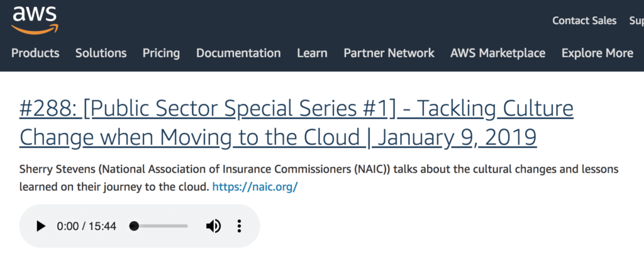Open the Partner Network menu
Viewport: 644px width, 267px height.
389,53
